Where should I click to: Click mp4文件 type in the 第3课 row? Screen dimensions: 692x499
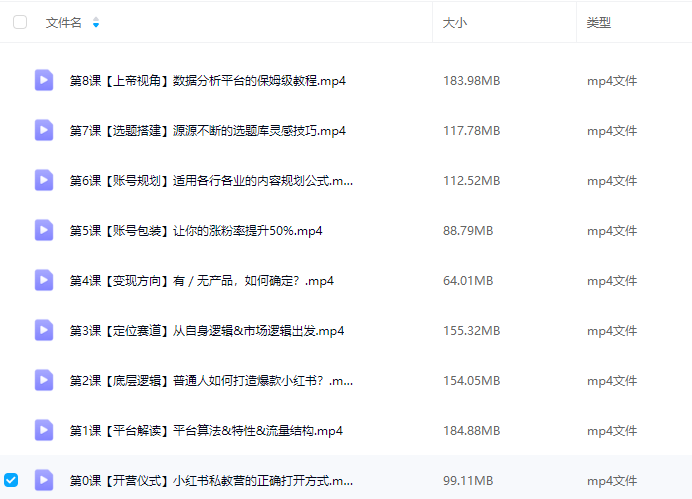612,330
